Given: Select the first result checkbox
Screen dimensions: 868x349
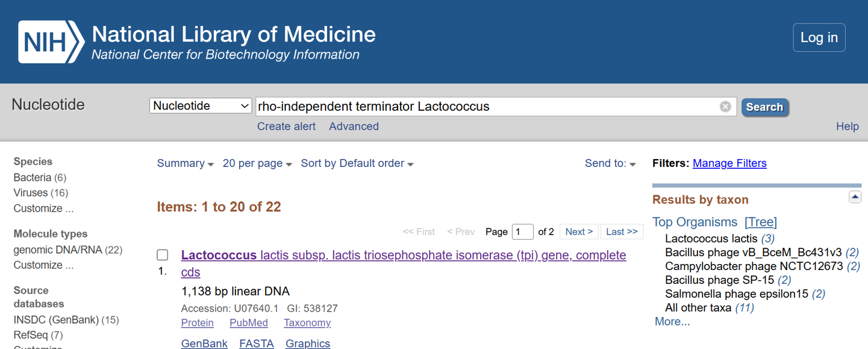Looking at the screenshot, I should [163, 255].
